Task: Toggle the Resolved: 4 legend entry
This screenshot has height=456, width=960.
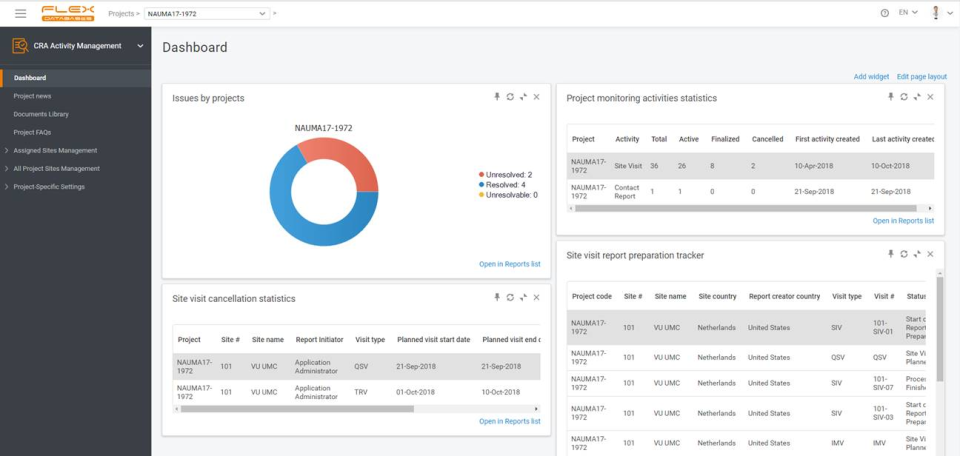Action: pyautogui.click(x=502, y=184)
